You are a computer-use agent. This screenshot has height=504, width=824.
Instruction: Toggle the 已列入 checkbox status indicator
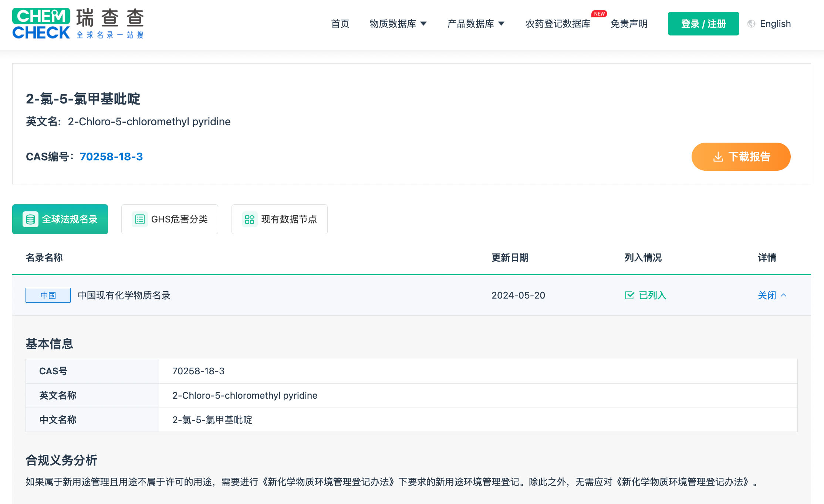coord(629,294)
